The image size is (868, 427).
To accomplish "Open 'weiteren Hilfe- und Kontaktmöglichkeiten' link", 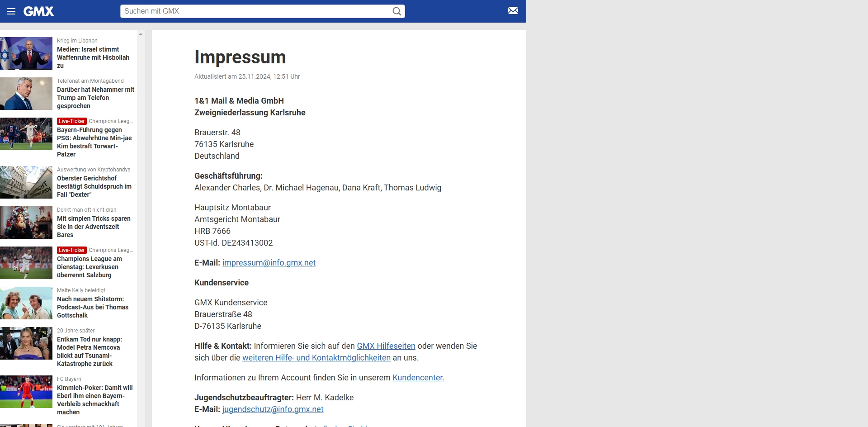I will (316, 358).
